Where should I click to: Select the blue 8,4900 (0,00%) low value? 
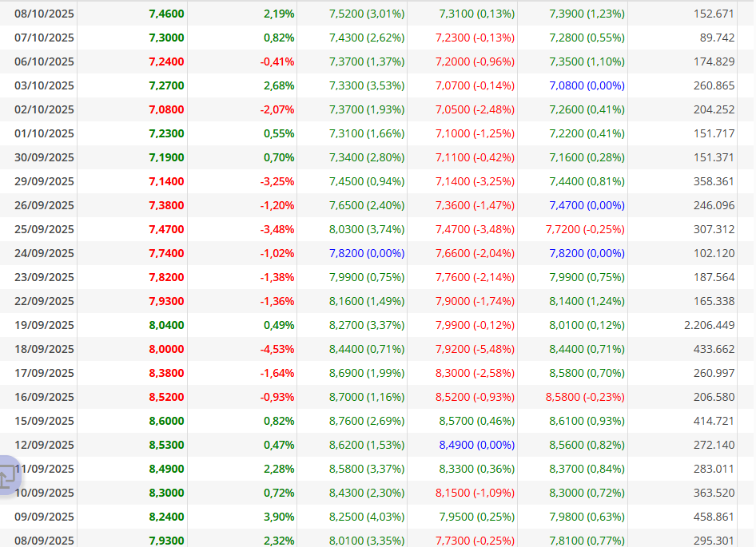pos(477,445)
